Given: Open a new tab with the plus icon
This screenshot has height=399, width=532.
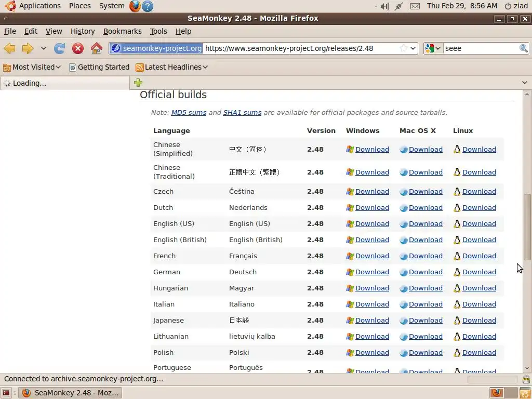Looking at the screenshot, I should click(x=138, y=83).
